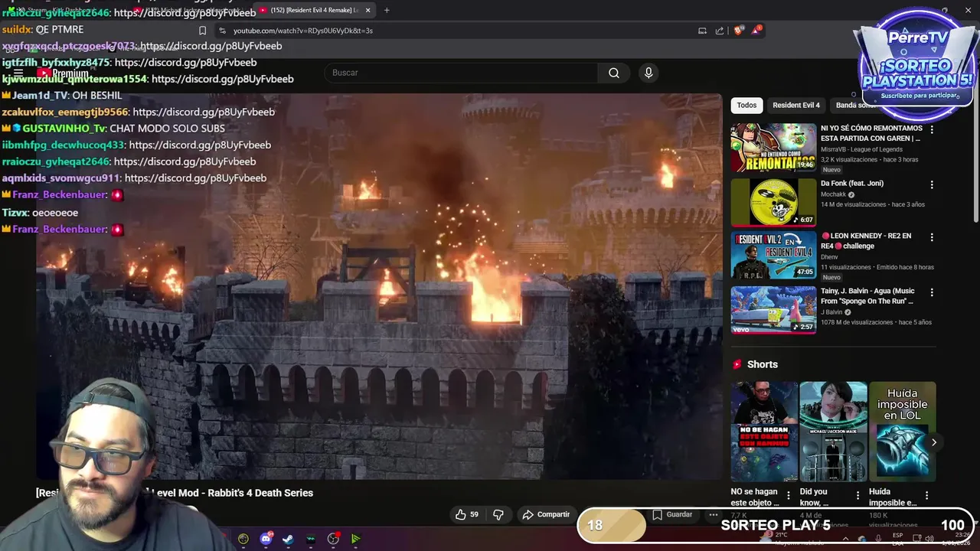Image resolution: width=980 pixels, height=551 pixels.
Task: Open picture-in-picture icon in address bar
Action: pyautogui.click(x=702, y=31)
